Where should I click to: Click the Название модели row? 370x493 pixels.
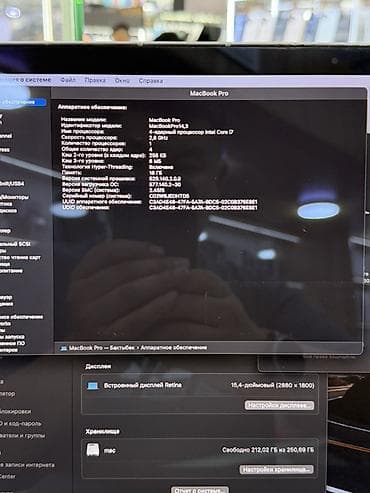pos(120,120)
